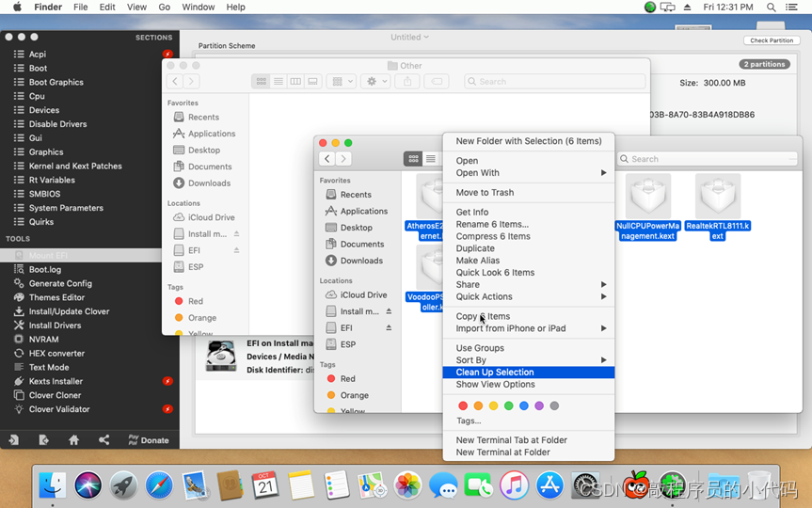Open System Preferences from the Dock

[x=585, y=485]
